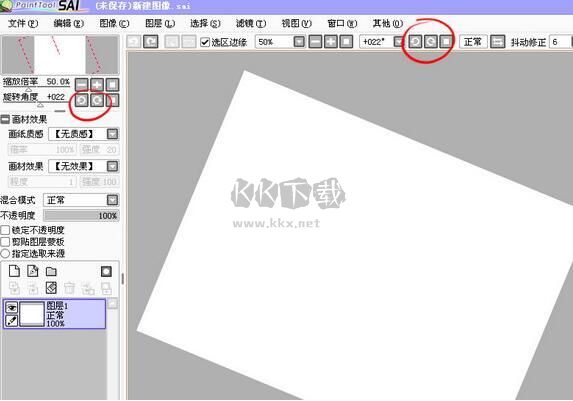Reset rotation angle in navigator panel
Viewport: 573px width, 401px height.
tap(113, 100)
